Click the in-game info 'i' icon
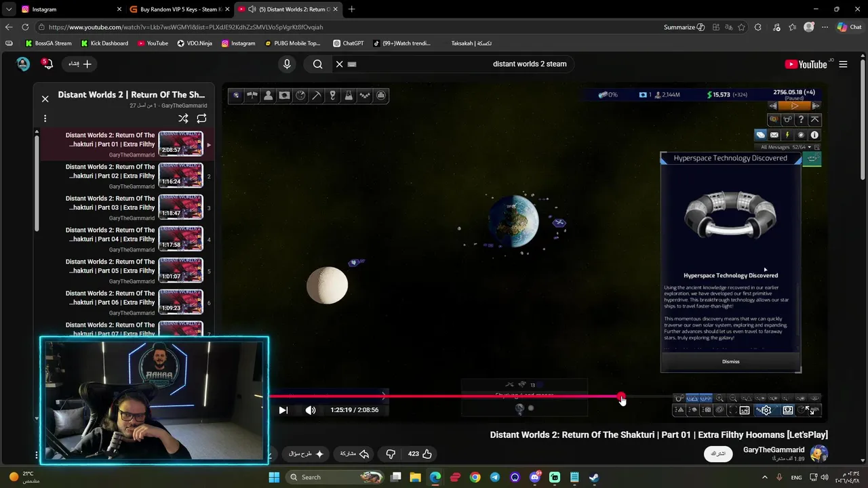The width and height of the screenshot is (868, 488). pos(814,135)
